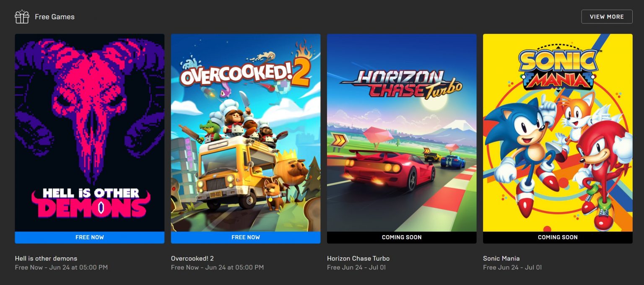Open the 'Sonic Mania' title link
The width and height of the screenshot is (644, 285).
(501, 258)
